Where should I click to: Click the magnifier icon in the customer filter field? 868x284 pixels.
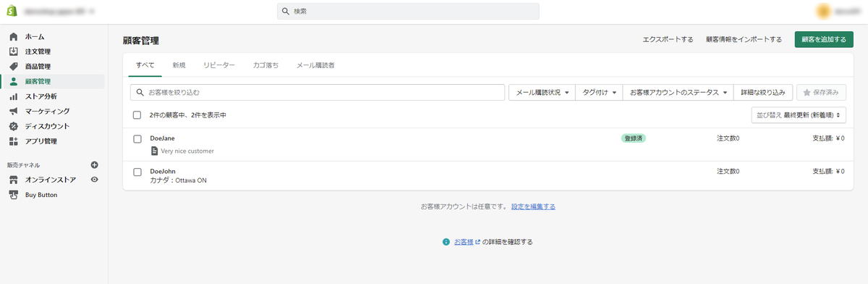140,93
